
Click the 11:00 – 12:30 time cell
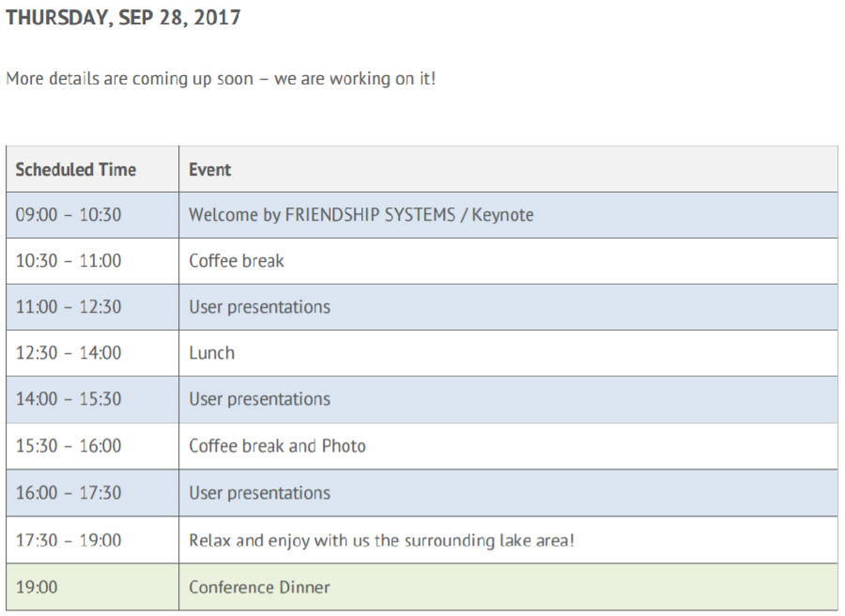click(x=69, y=307)
